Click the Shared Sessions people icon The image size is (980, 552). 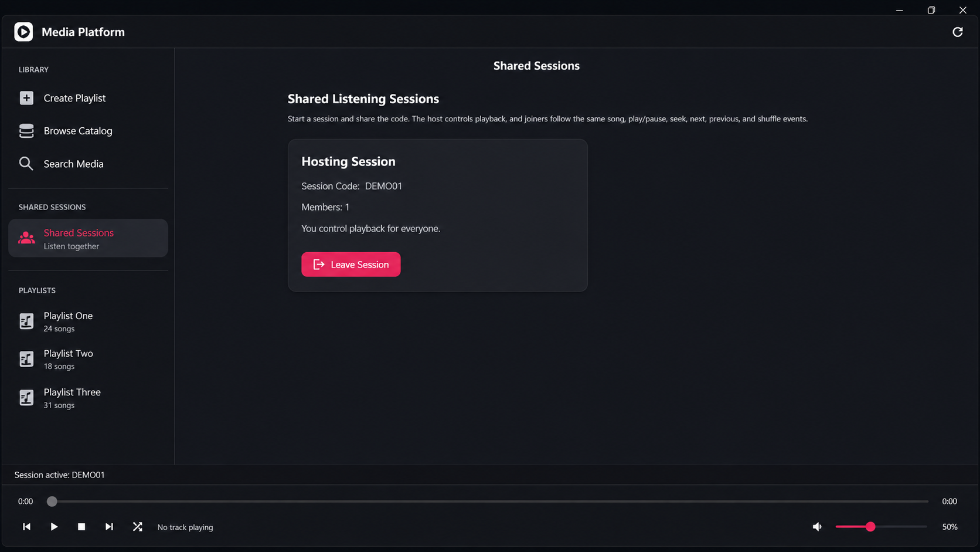click(x=26, y=238)
